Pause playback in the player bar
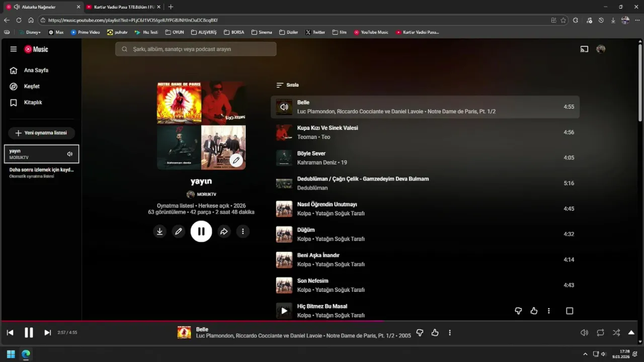644x362 pixels. tap(29, 332)
